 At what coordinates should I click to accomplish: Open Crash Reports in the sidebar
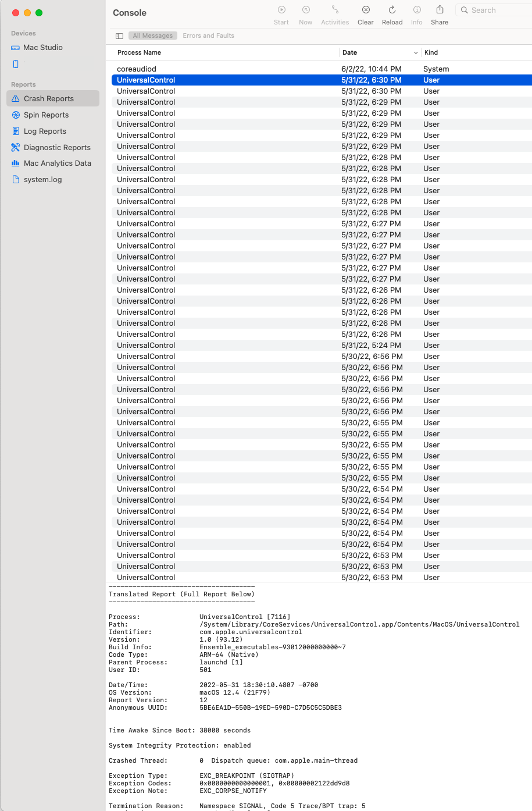click(x=53, y=99)
